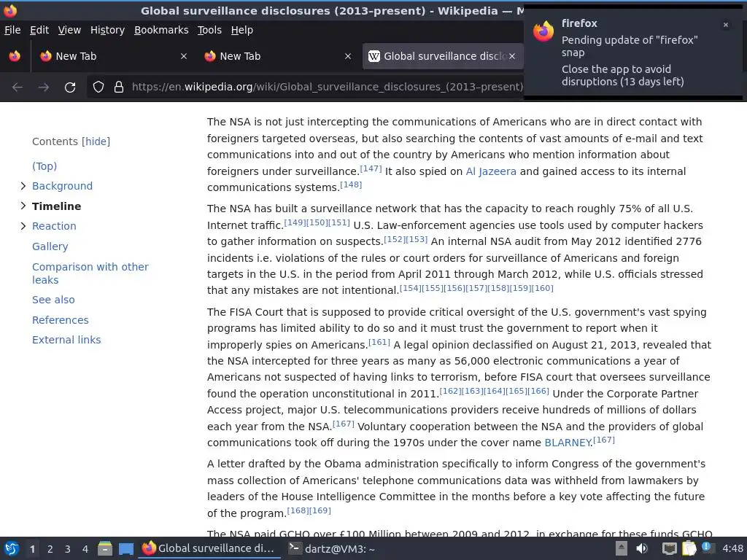Screen dimensions: 747x560
Task: Open the Edit menu
Action: 39,30
